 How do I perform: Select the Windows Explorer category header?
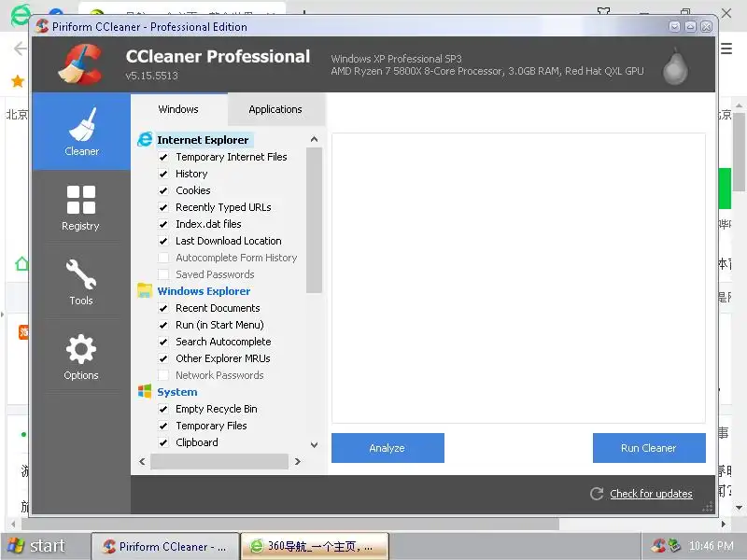204,291
